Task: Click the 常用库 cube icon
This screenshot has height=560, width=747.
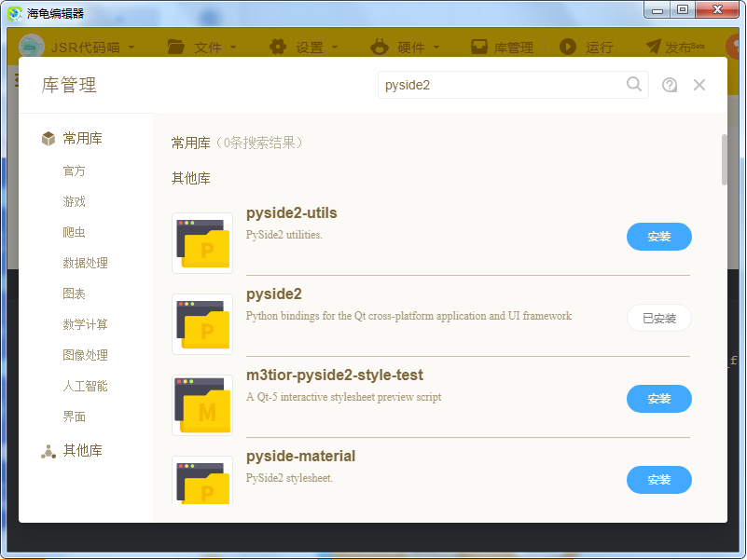Action: pyautogui.click(x=48, y=139)
